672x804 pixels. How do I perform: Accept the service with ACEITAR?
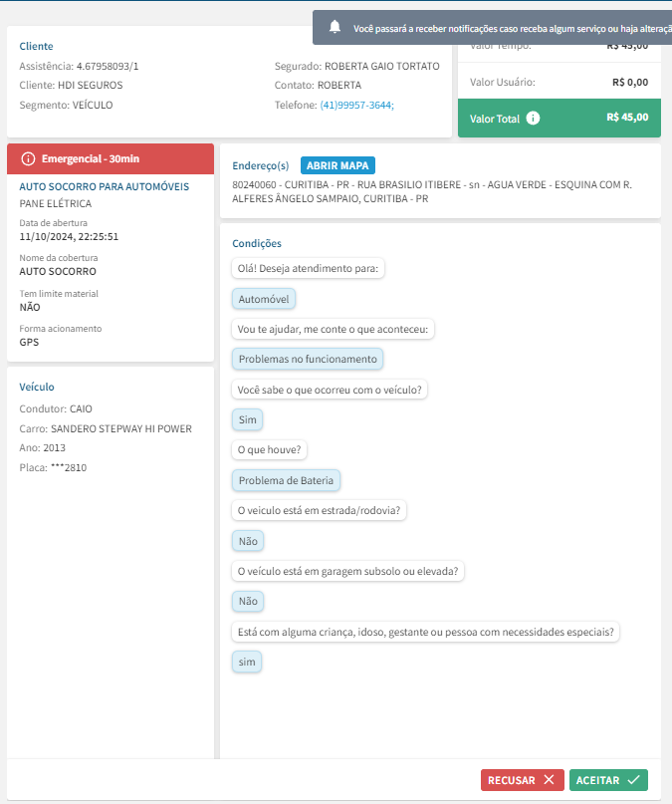(x=609, y=780)
